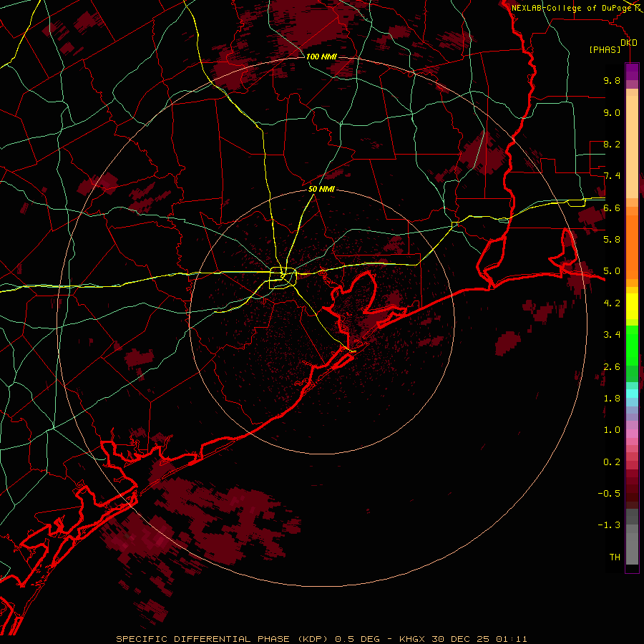Click the cyan segment of the color bar
Viewport: 644px width, 644px height.
pos(632,394)
